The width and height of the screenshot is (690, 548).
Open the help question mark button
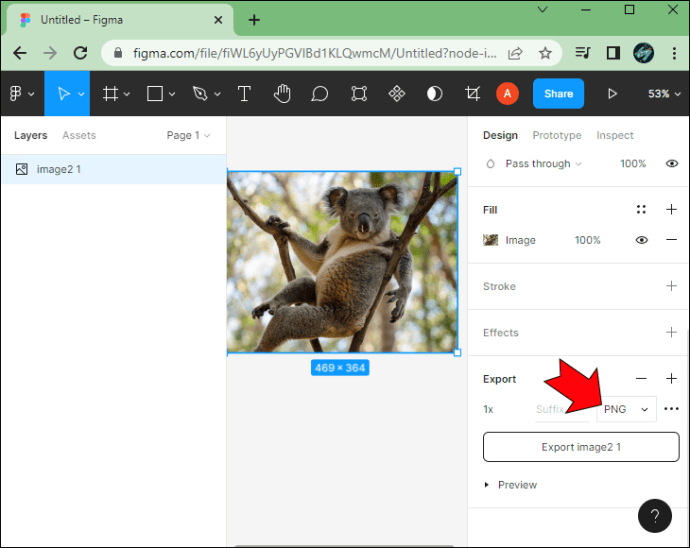pyautogui.click(x=655, y=516)
